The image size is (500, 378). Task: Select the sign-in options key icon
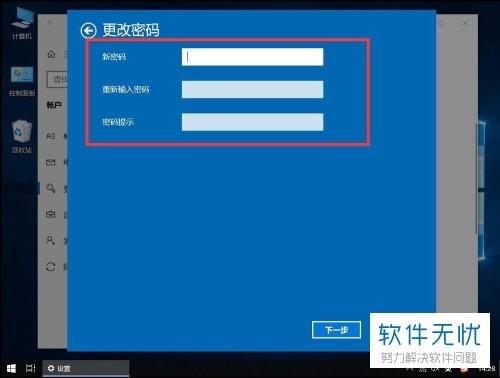51,188
